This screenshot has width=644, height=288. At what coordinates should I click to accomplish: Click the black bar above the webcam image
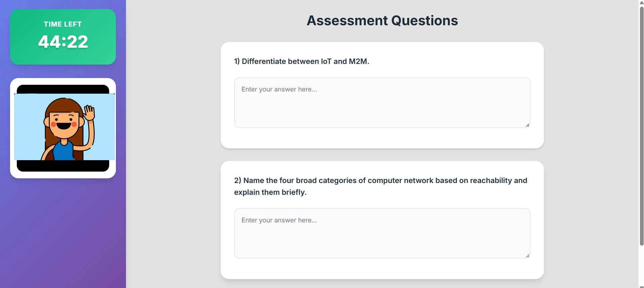coord(63,89)
